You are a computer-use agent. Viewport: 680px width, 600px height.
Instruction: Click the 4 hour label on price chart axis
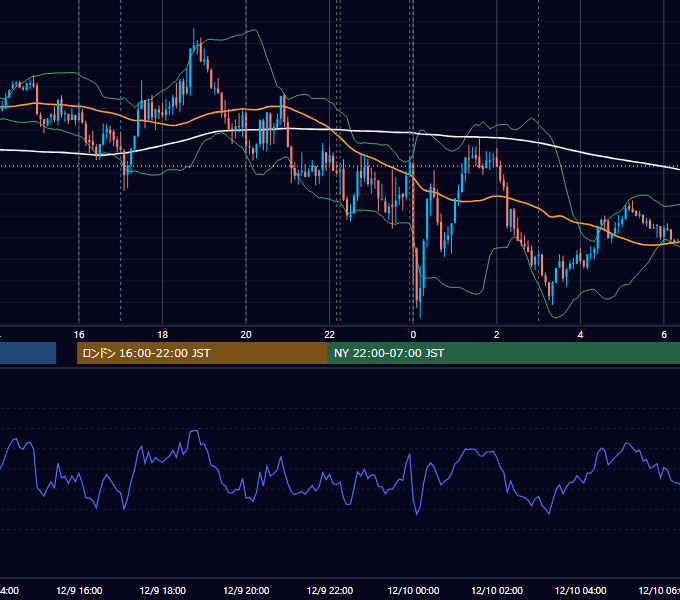tap(580, 334)
